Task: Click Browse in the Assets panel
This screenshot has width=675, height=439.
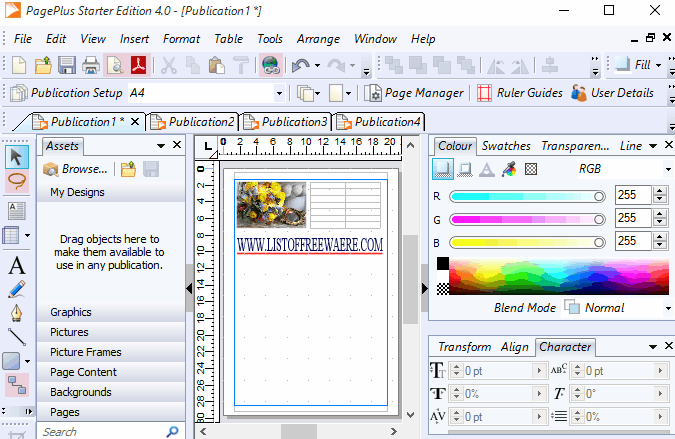Action: pyautogui.click(x=75, y=169)
